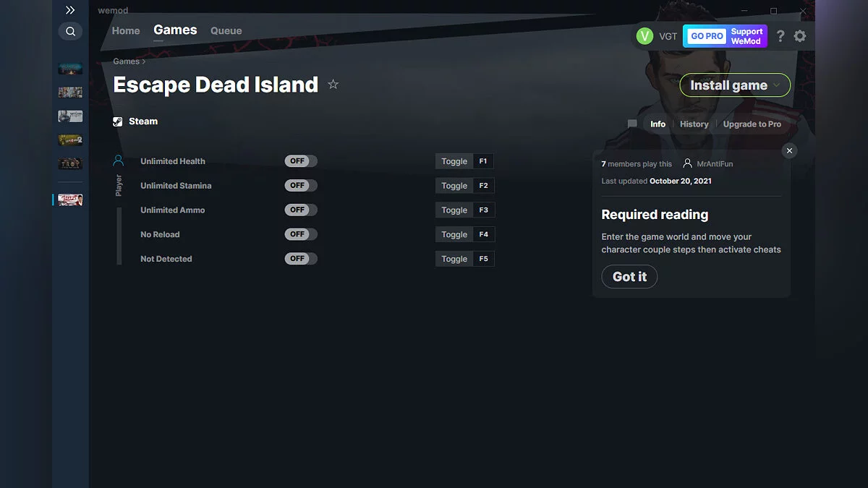The height and width of the screenshot is (488, 868).
Task: Turn on the Unlimited Ammo switch
Action: (x=300, y=210)
